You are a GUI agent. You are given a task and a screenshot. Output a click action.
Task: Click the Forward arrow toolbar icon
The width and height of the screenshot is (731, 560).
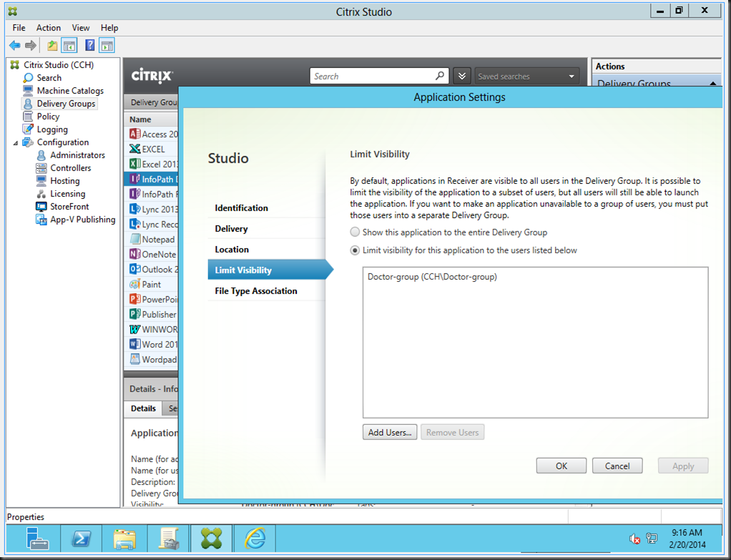[x=31, y=45]
